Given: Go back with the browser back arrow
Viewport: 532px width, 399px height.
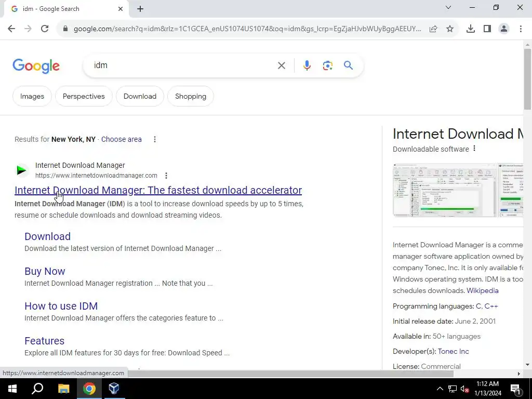Looking at the screenshot, I should coord(11,29).
